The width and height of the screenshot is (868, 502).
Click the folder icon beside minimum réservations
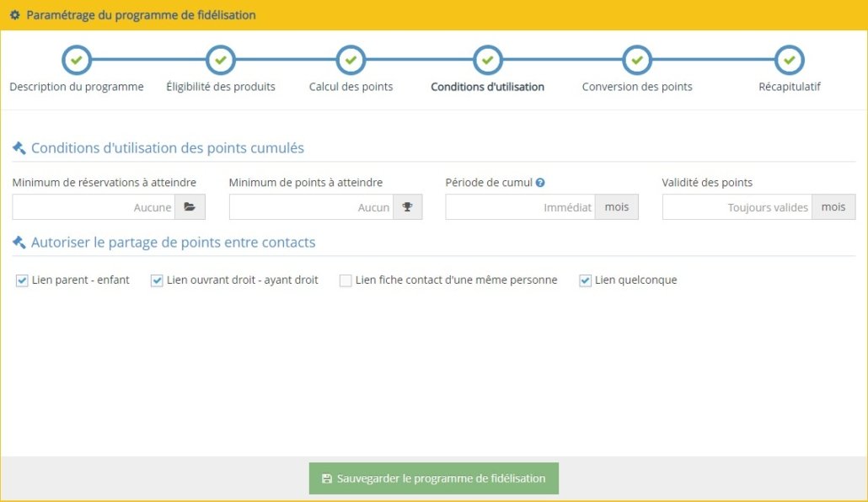190,207
